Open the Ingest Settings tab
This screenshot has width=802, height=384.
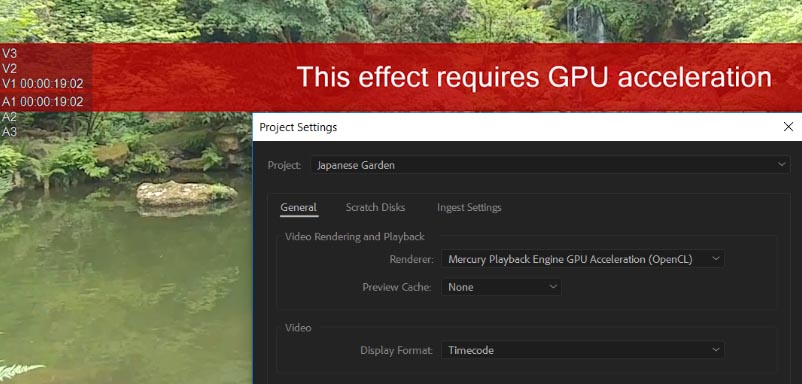coord(469,208)
